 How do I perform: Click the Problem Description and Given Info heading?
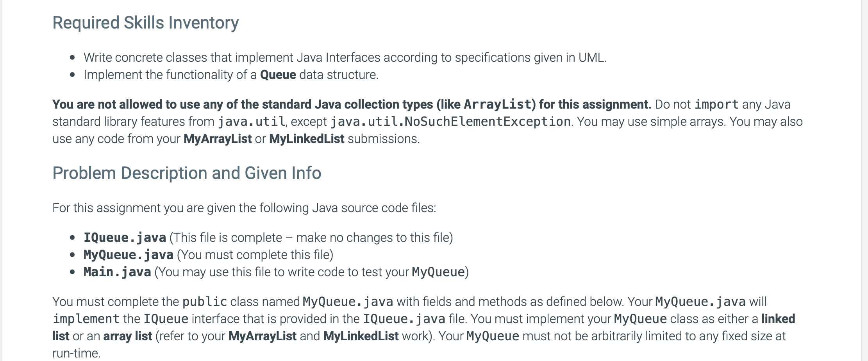coord(187,173)
